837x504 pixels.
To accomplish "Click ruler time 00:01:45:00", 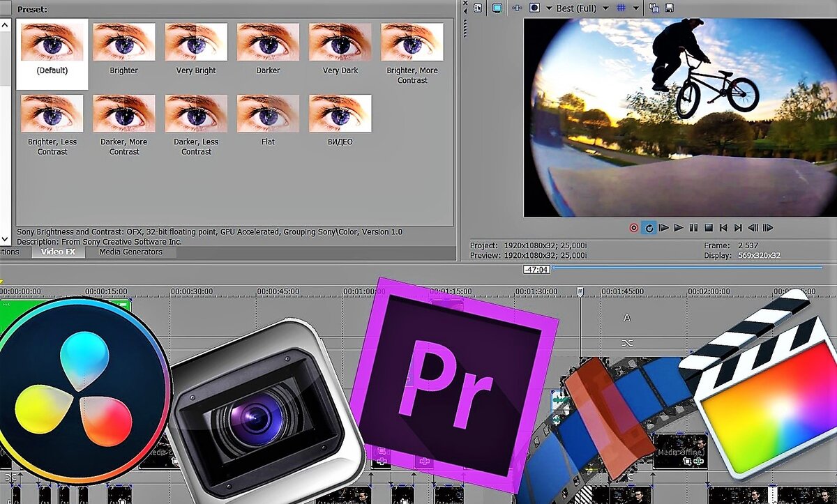I will (x=623, y=291).
